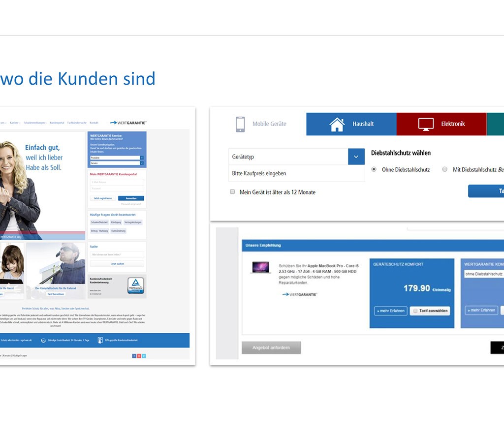Click the Jetzt suchen button
Screen dimensions: 504x443
117,264
